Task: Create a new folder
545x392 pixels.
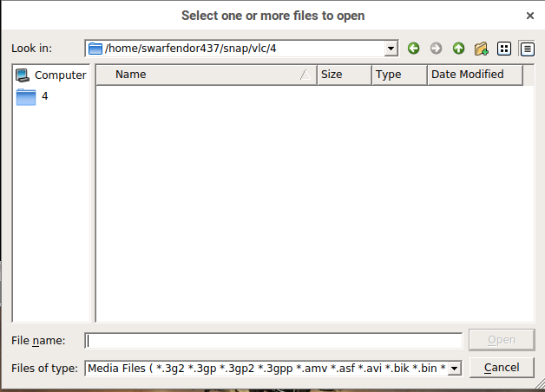Action: [481, 49]
